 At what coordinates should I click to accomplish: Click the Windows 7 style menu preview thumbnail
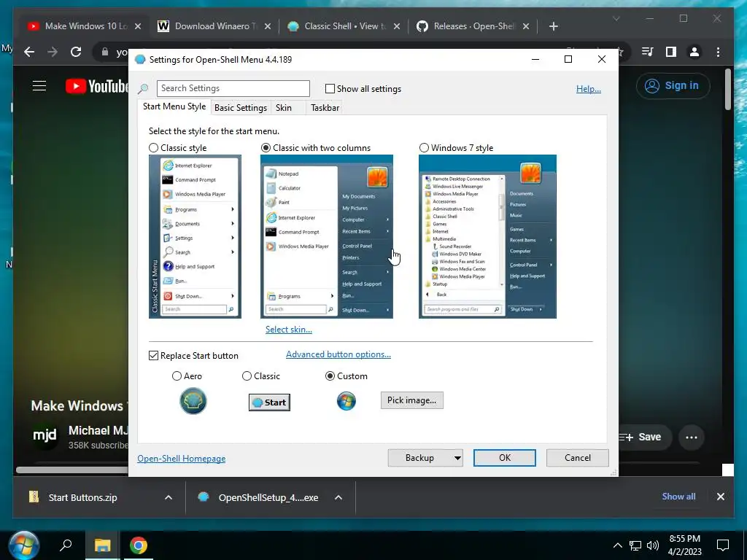[487, 236]
